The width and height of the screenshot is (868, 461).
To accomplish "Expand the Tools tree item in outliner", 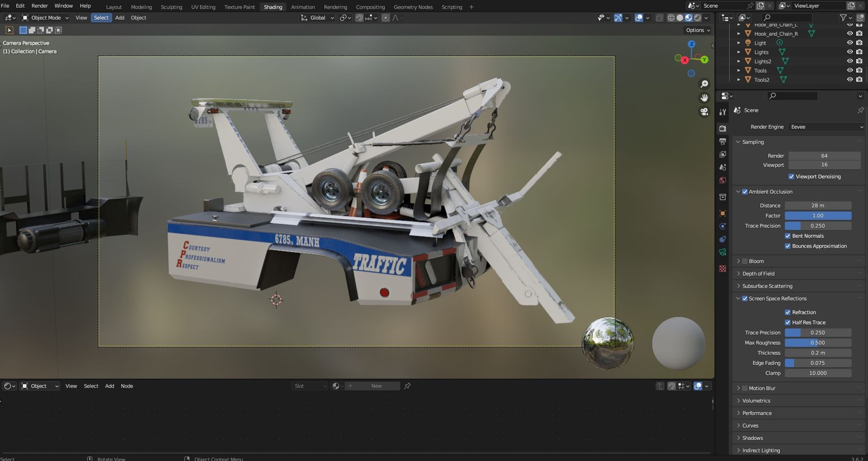I will click(739, 71).
